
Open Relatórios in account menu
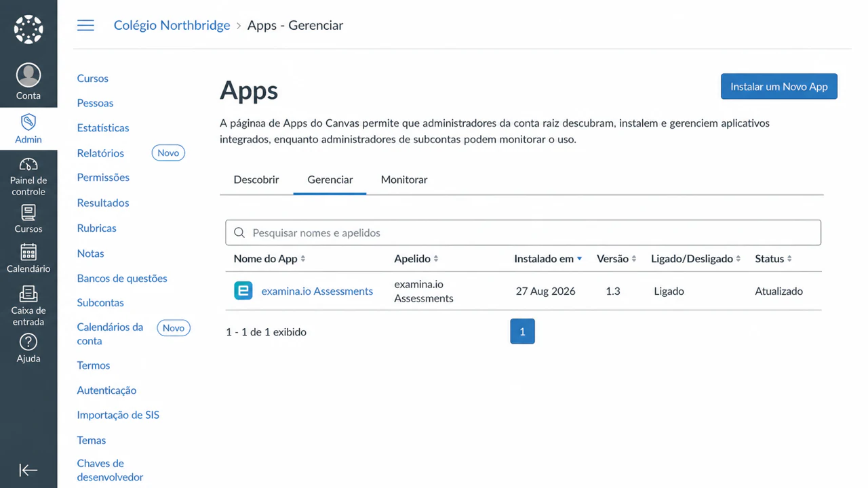100,153
